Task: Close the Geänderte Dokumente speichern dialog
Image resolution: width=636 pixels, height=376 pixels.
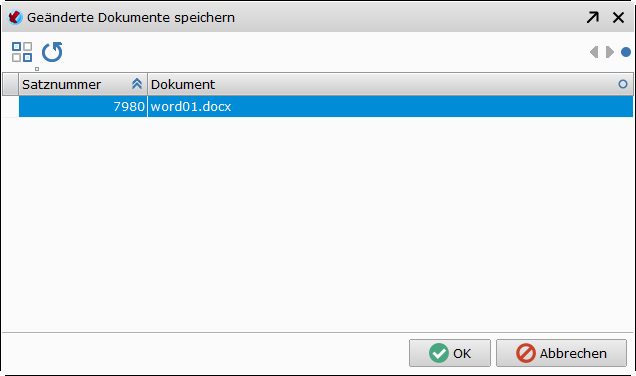Action: (618, 17)
